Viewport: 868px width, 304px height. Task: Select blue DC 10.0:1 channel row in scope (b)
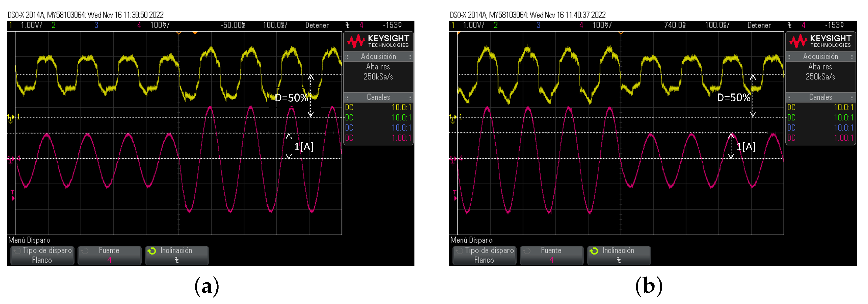tap(820, 128)
